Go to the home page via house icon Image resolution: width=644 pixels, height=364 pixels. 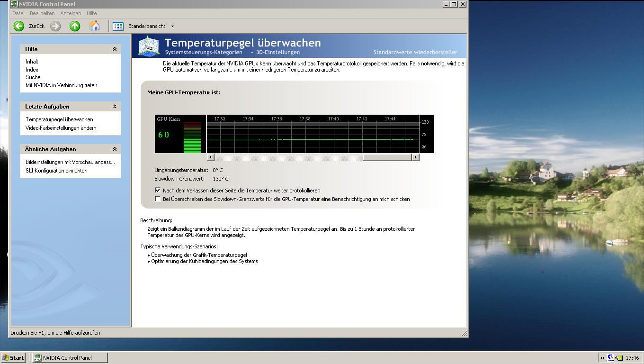94,26
